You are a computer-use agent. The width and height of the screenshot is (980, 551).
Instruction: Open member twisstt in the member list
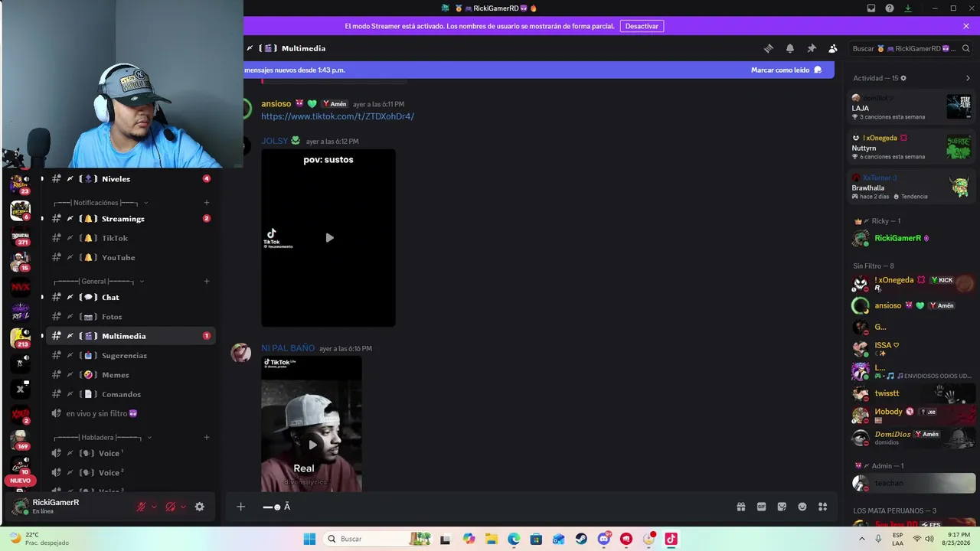pos(913,393)
